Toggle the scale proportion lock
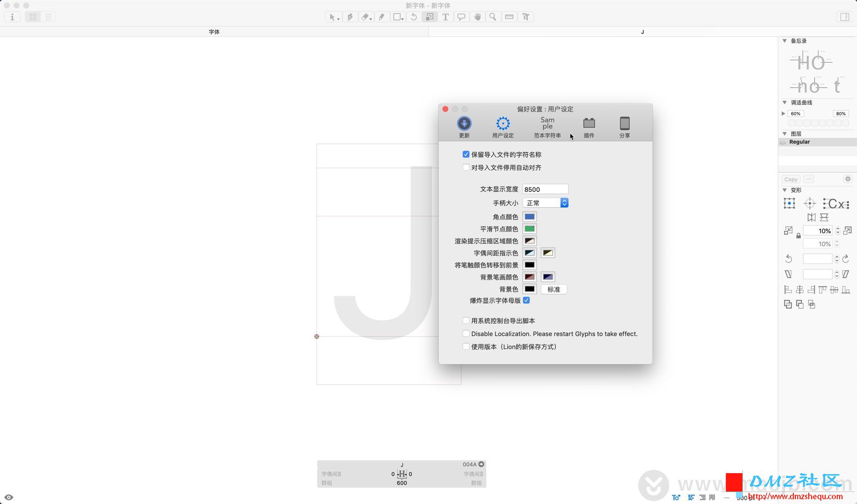The image size is (857, 504). 798,236
